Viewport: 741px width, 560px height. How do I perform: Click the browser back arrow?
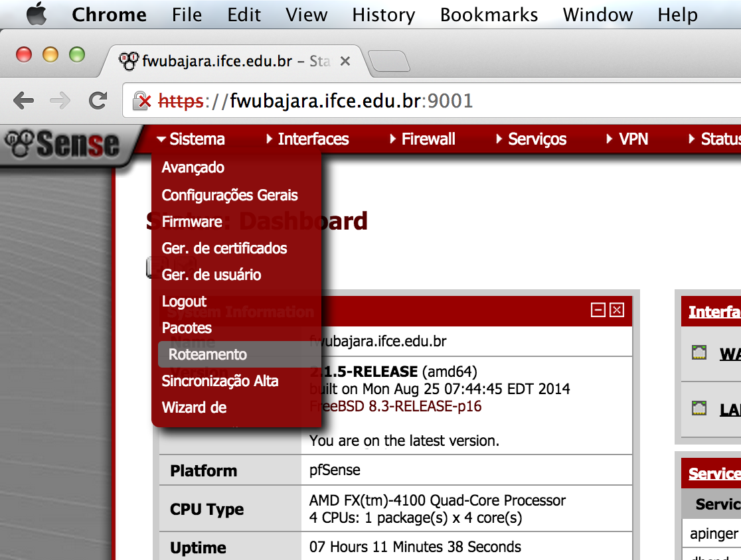(24, 101)
